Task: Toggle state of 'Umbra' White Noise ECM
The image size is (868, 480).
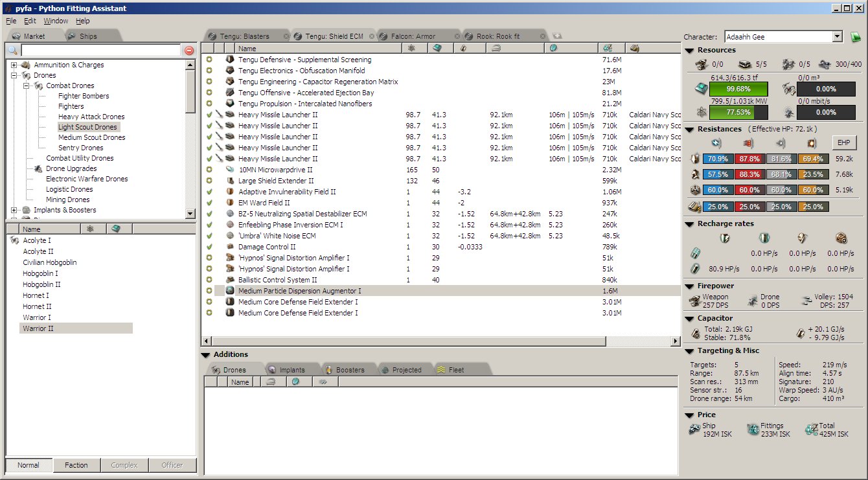Action: [209, 236]
